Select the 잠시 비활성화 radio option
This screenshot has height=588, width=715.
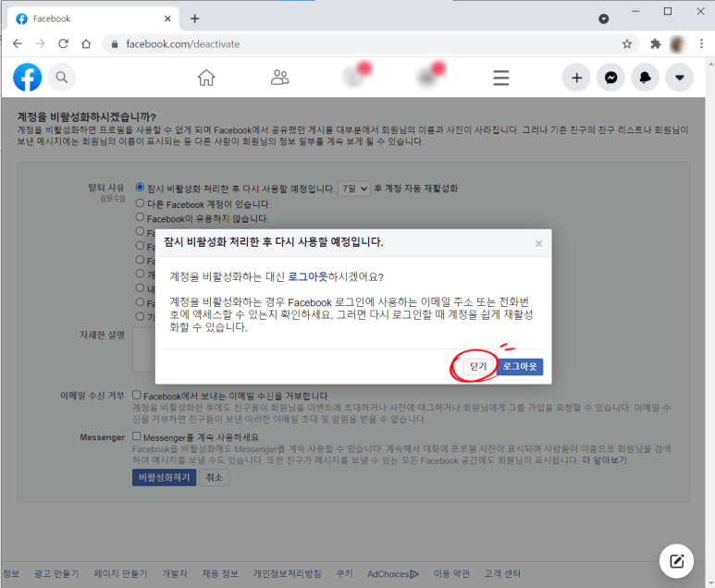(x=140, y=187)
